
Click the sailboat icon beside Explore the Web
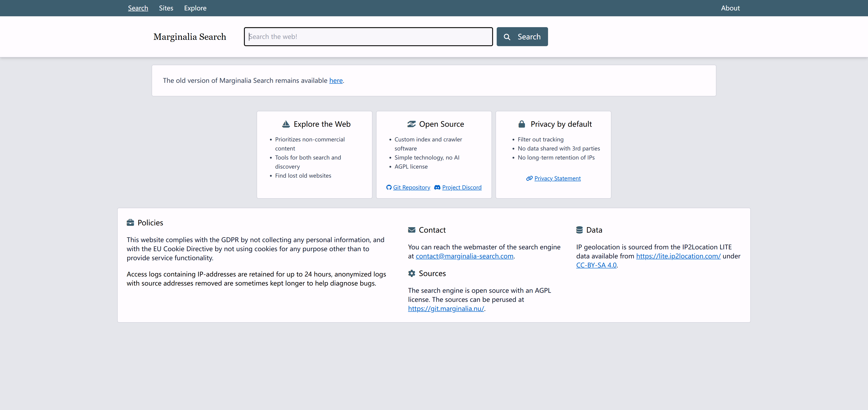[286, 124]
